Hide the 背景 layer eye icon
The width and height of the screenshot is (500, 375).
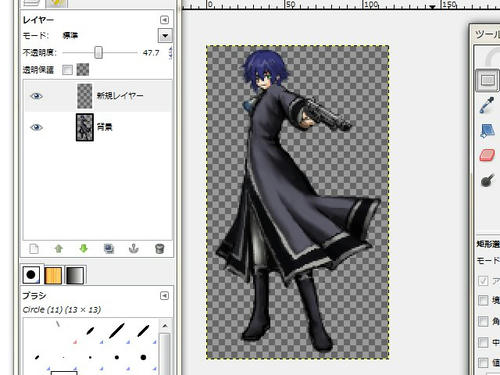pyautogui.click(x=36, y=127)
